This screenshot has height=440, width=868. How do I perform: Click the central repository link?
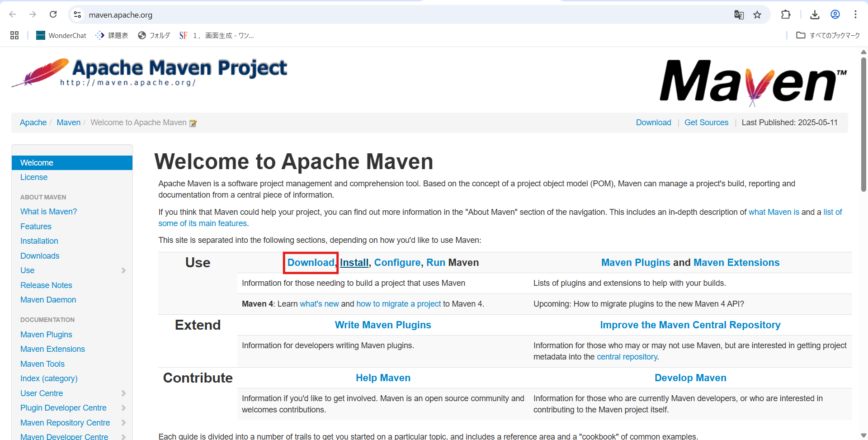pyautogui.click(x=627, y=357)
